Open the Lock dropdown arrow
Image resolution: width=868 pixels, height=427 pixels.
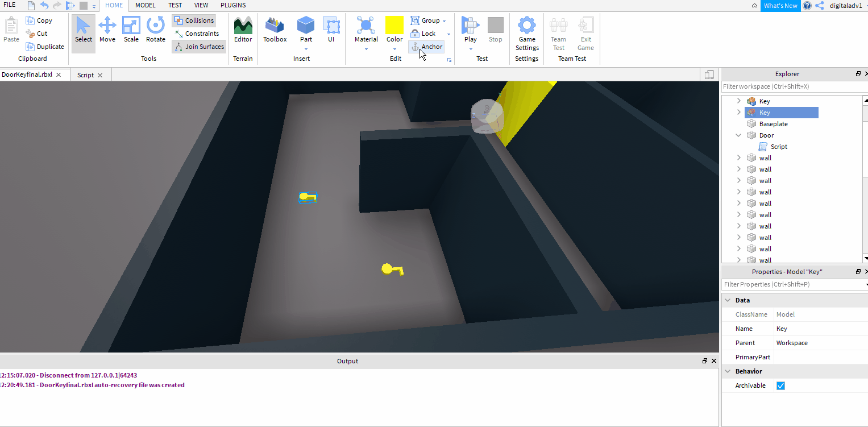pos(448,34)
